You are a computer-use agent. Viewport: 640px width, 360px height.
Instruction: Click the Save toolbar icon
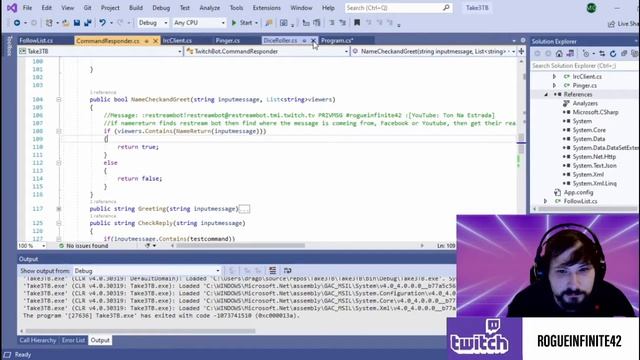pyautogui.click(x=77, y=23)
